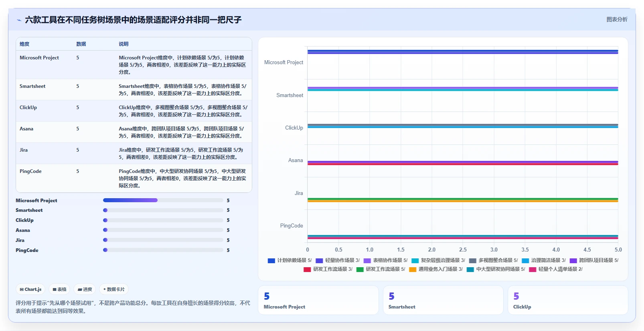
Task: Click Jira label in progress list
Action: pyautogui.click(x=20, y=240)
